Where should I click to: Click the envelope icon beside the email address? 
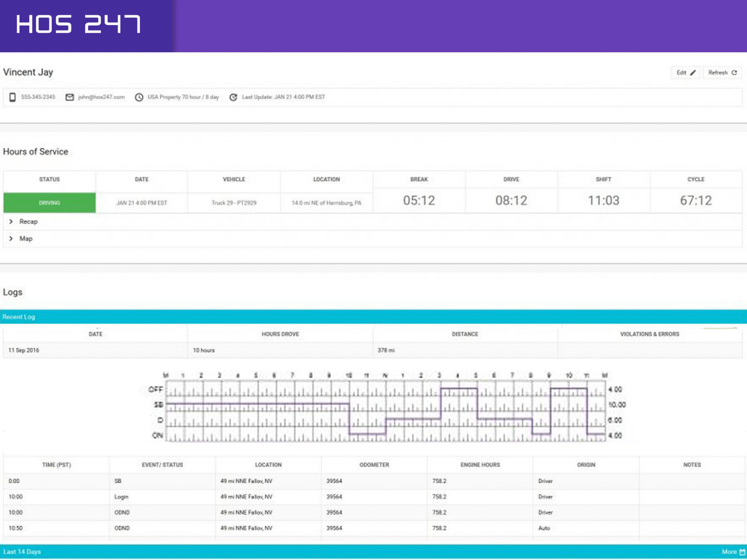tap(69, 97)
